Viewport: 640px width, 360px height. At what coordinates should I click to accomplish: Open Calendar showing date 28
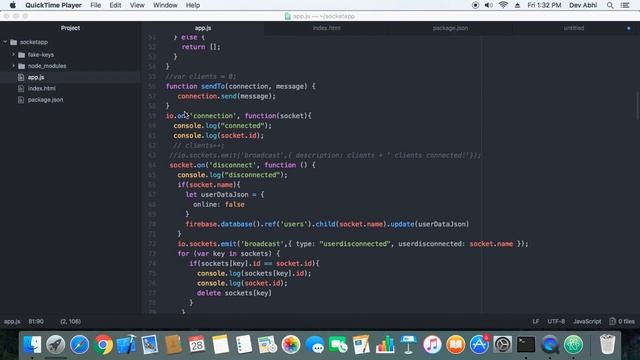click(x=197, y=345)
